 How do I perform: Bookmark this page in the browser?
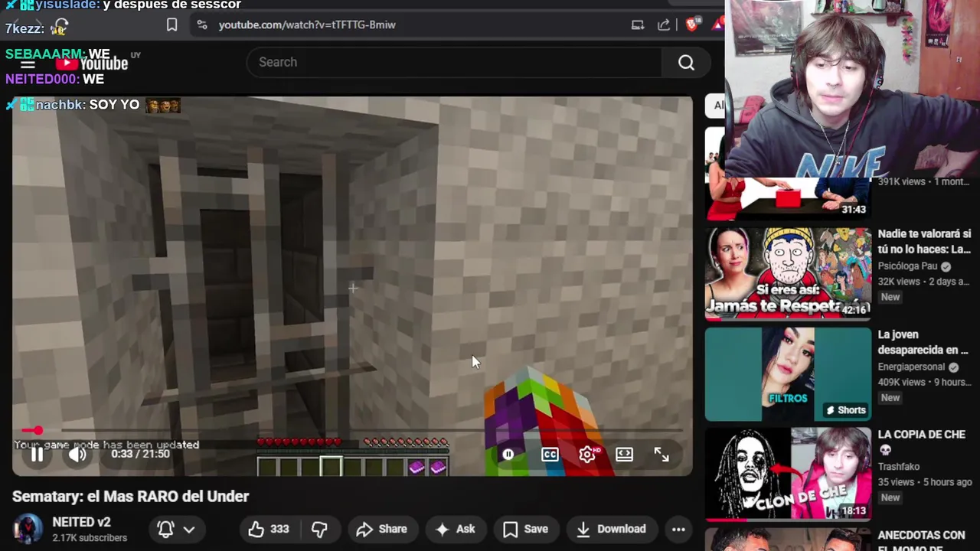(x=171, y=24)
